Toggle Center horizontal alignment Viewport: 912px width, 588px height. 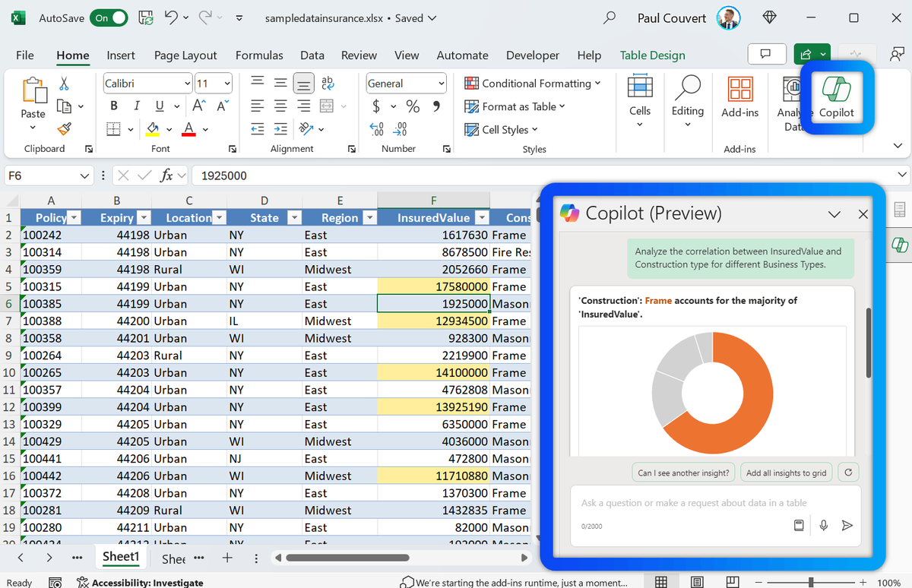[x=280, y=106]
